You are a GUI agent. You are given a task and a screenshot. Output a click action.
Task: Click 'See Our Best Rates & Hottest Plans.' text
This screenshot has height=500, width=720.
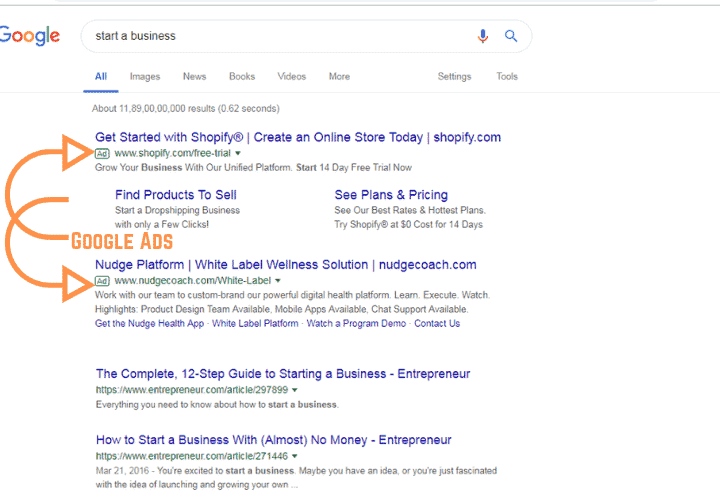click(410, 210)
